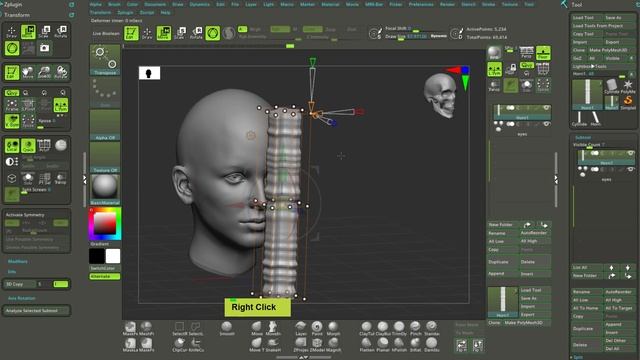Toggle the Alternate color button
Screen dimensions: 640x360
pos(105,276)
